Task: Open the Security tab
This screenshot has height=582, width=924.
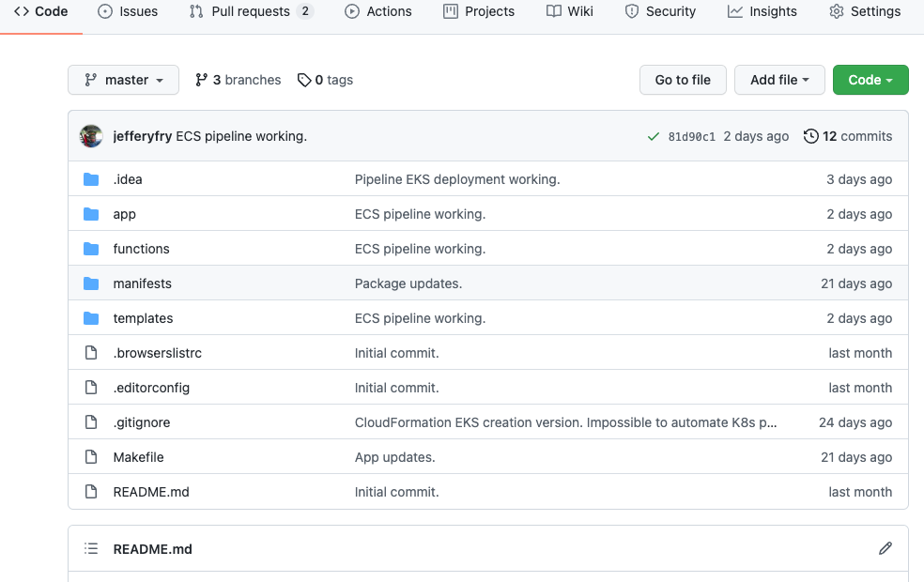Action: pyautogui.click(x=660, y=12)
